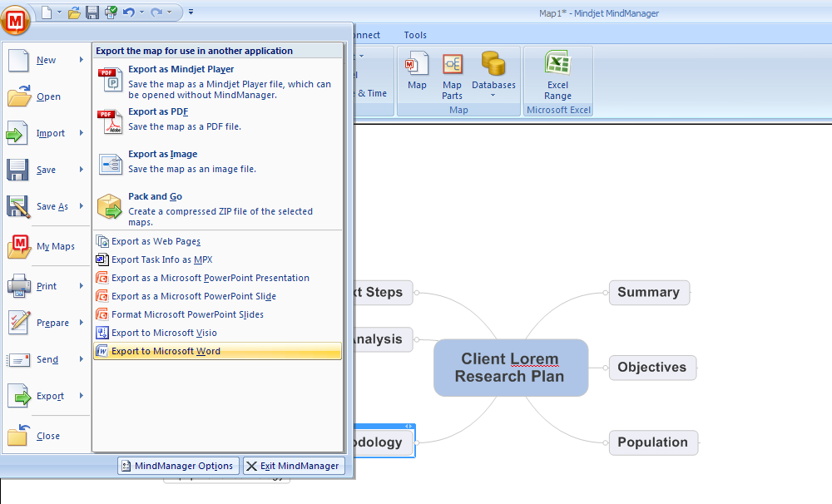Image resolution: width=832 pixels, height=504 pixels.
Task: Open the New document dropdown arrow in toolbar
Action: point(59,12)
